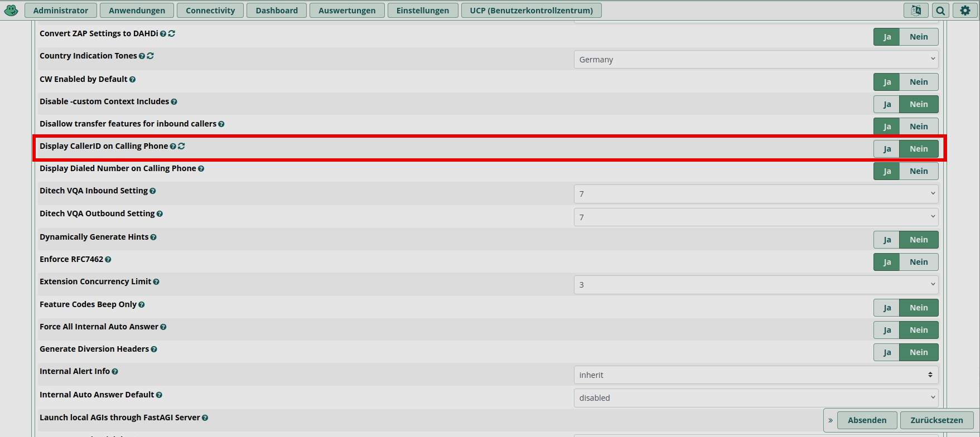Open the Internal Alert Info dropdown
The image size is (980, 437).
point(756,375)
